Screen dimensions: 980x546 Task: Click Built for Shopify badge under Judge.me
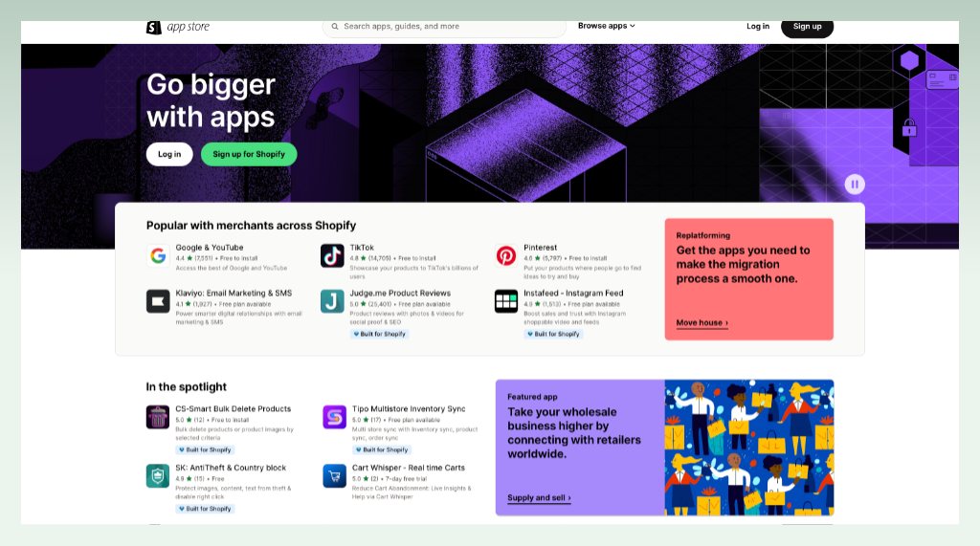pos(379,335)
